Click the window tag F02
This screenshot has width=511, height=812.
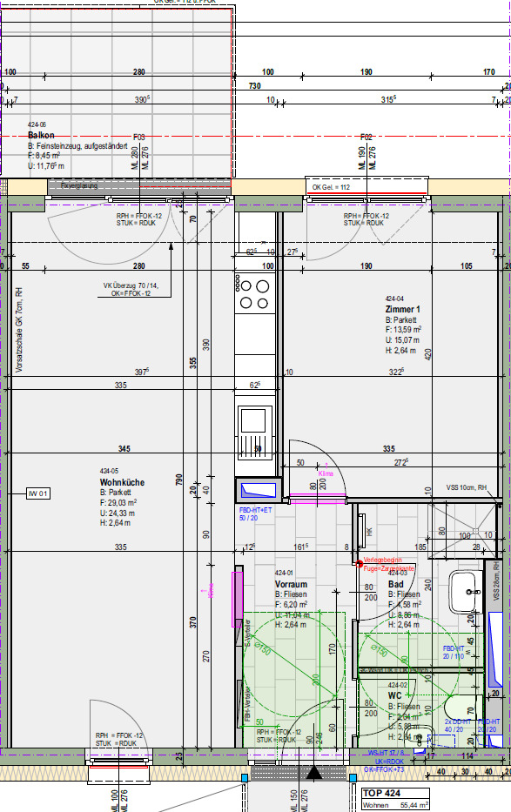tap(366, 138)
